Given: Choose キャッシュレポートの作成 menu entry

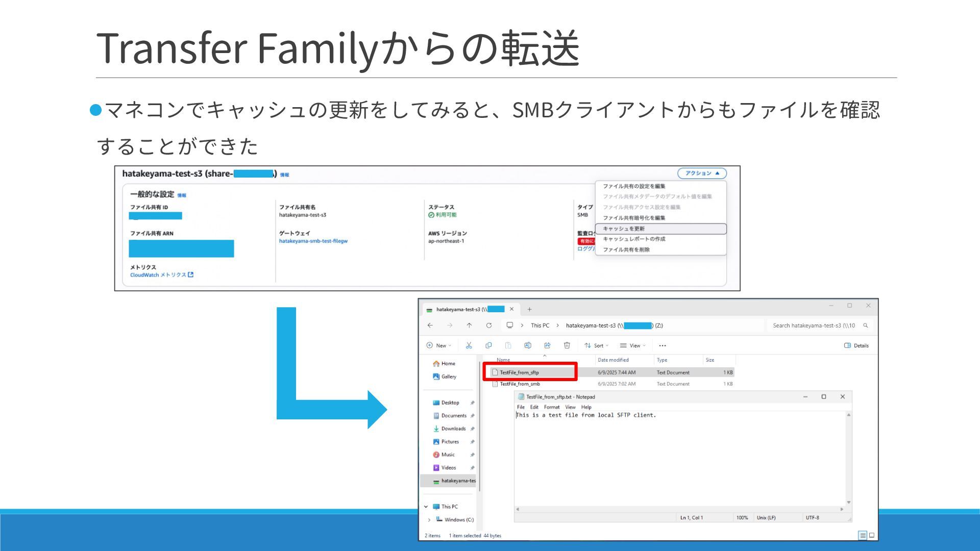Looking at the screenshot, I should [x=634, y=239].
